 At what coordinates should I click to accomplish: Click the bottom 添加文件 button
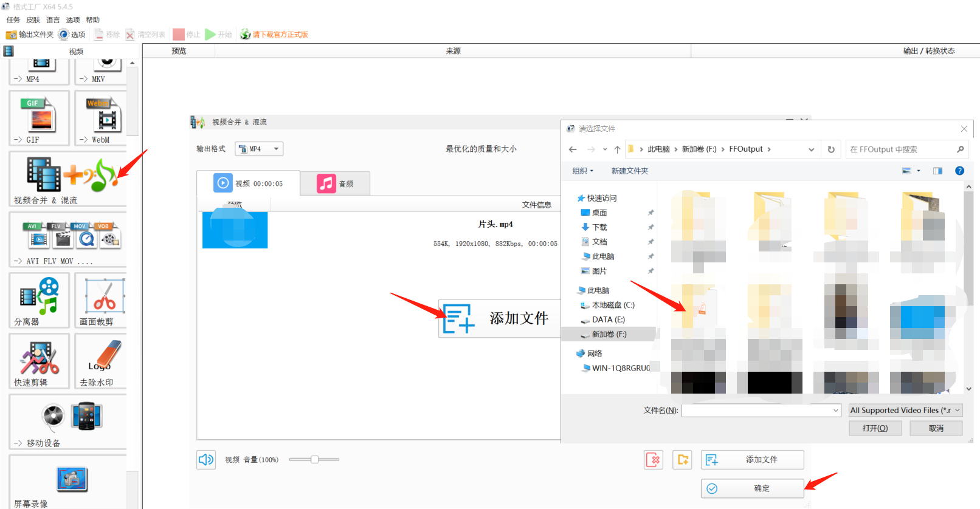coord(752,460)
